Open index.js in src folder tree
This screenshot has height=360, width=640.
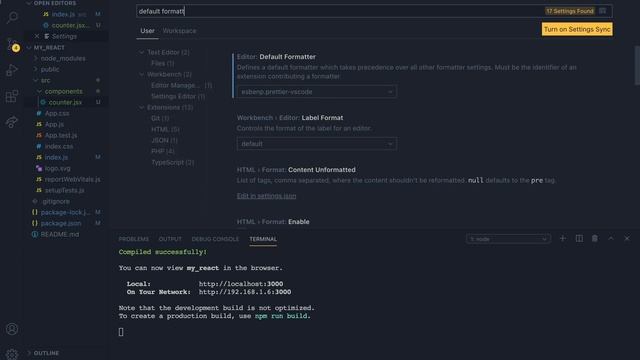click(x=56, y=157)
